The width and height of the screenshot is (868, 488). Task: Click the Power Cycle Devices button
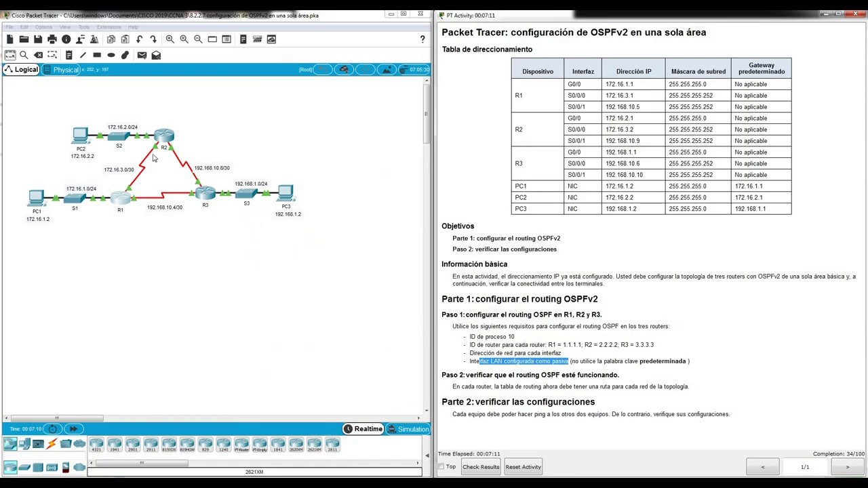click(x=53, y=428)
